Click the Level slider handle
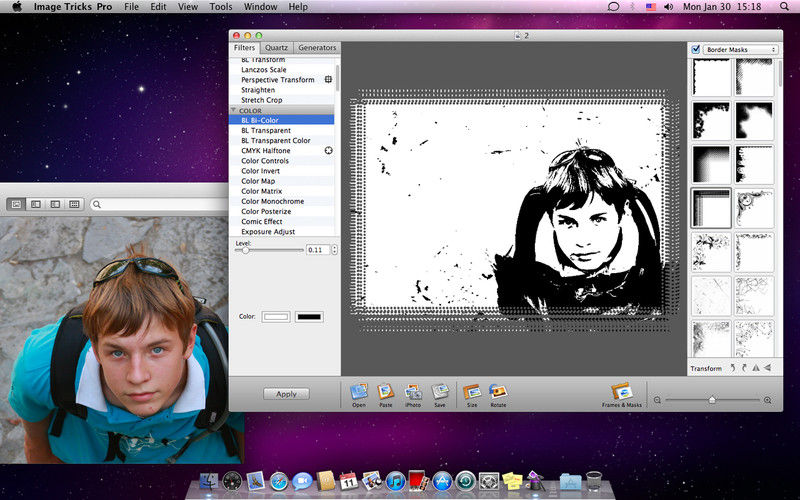The image size is (800, 500). point(246,250)
